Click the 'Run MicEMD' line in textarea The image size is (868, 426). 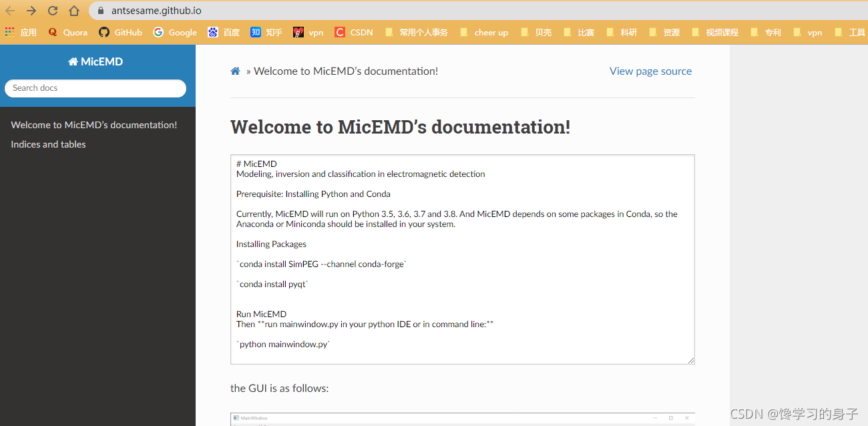click(x=261, y=314)
